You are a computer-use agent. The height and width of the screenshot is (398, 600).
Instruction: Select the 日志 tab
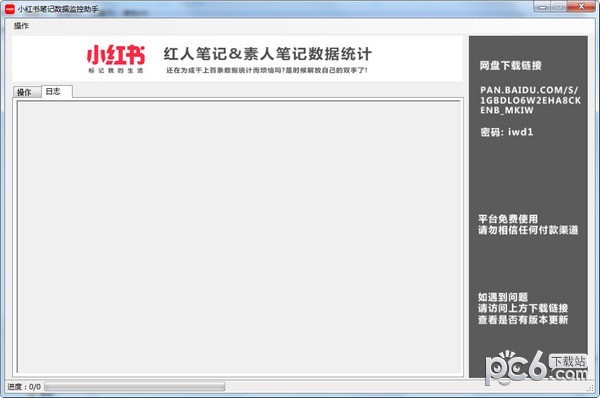pos(56,91)
